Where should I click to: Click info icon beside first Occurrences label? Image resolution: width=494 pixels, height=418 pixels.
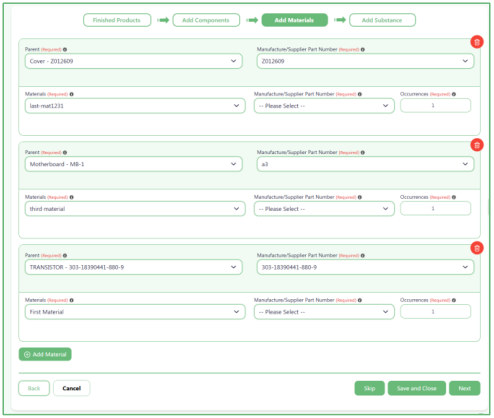pos(454,94)
